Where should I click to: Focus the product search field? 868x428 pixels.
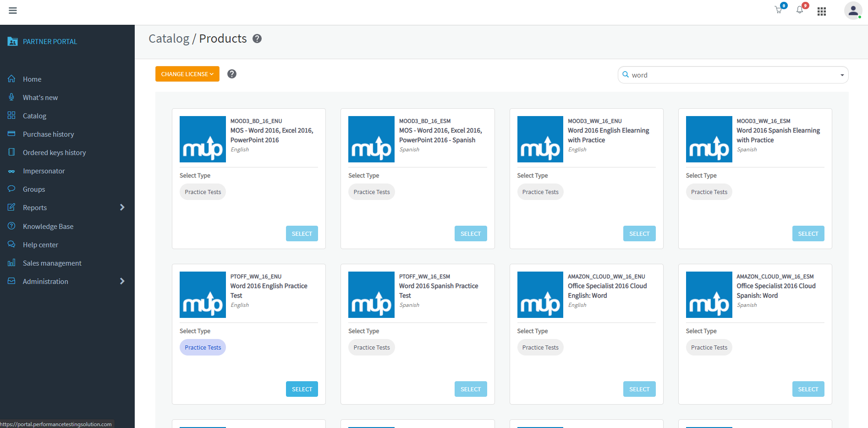733,75
